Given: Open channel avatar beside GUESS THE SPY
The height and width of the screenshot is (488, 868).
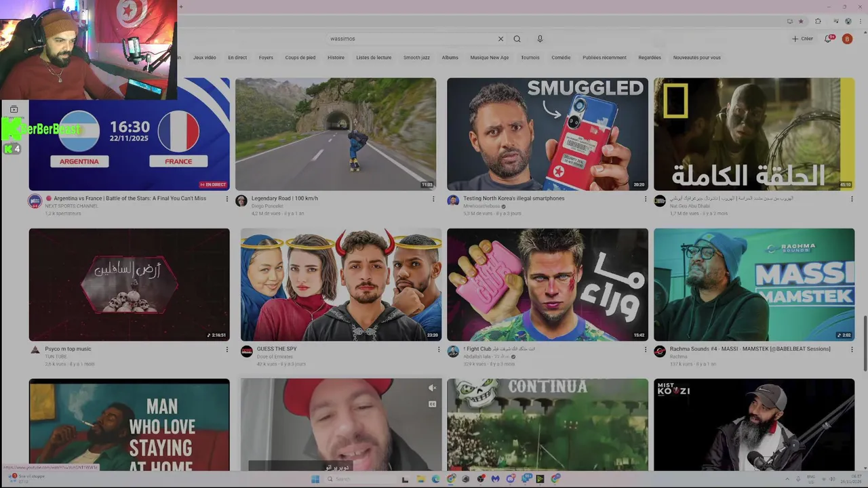Looking at the screenshot, I should (x=247, y=351).
